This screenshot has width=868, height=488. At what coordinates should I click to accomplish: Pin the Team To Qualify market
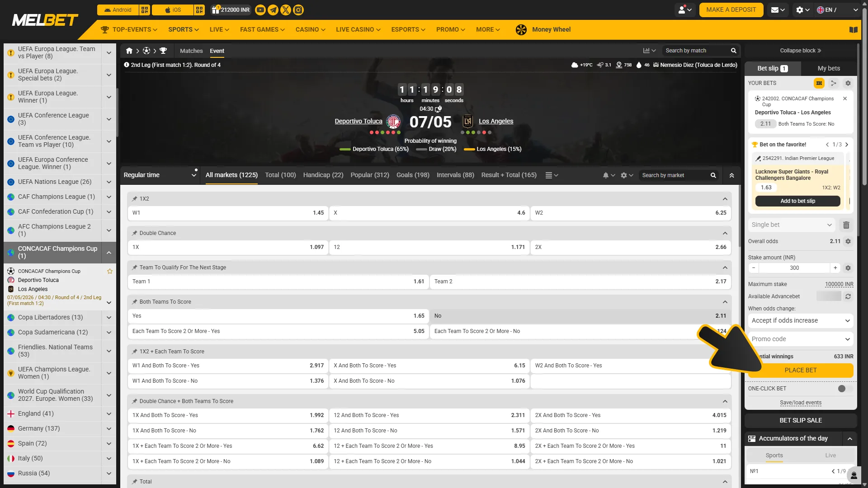point(135,267)
